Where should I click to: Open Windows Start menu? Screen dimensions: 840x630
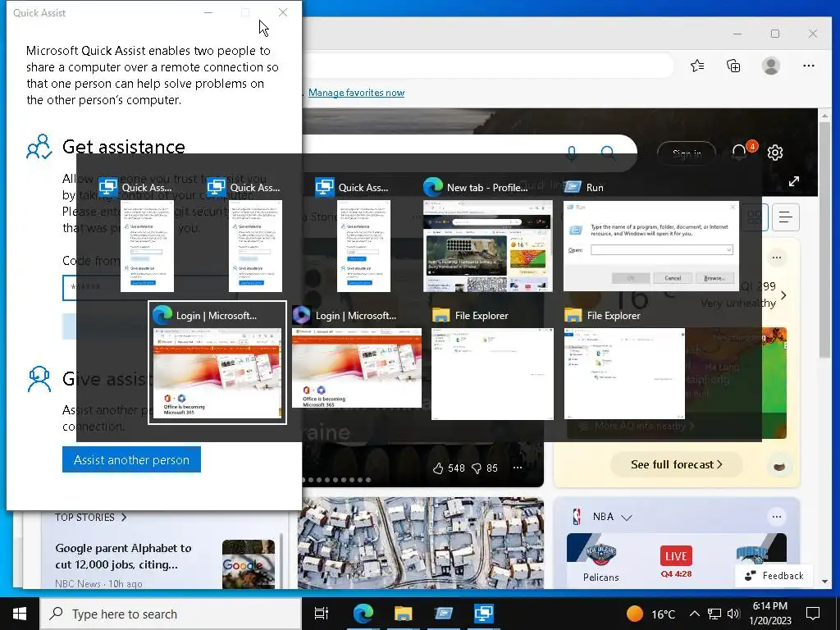click(x=20, y=614)
